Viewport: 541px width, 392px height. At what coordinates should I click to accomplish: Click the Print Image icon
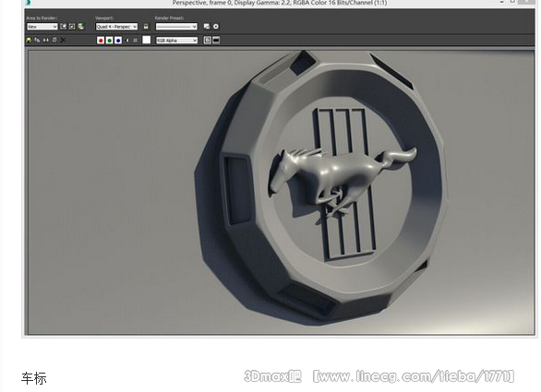[x=54, y=40]
